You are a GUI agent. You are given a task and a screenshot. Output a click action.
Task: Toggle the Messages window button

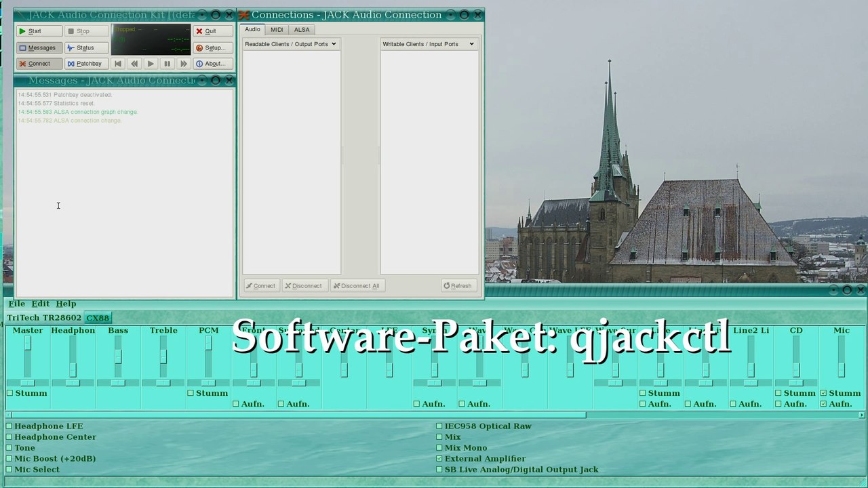[x=39, y=47]
